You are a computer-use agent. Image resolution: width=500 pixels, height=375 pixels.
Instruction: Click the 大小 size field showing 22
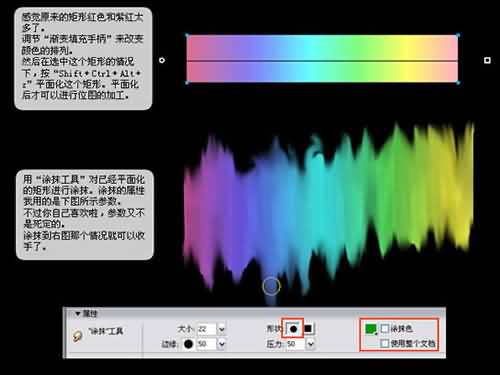[207, 329]
